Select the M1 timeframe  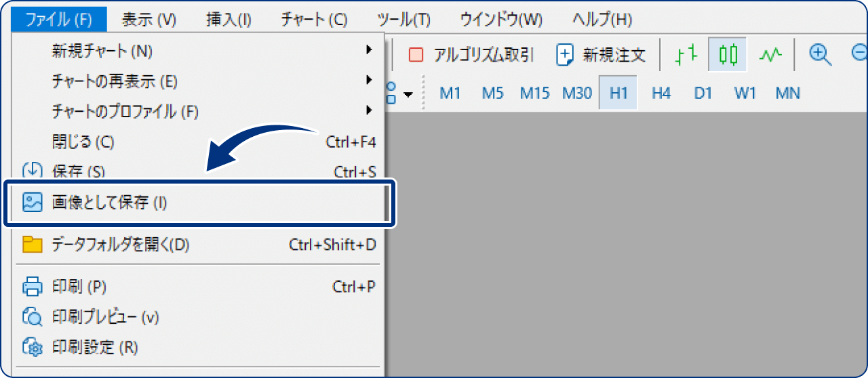pyautogui.click(x=450, y=93)
